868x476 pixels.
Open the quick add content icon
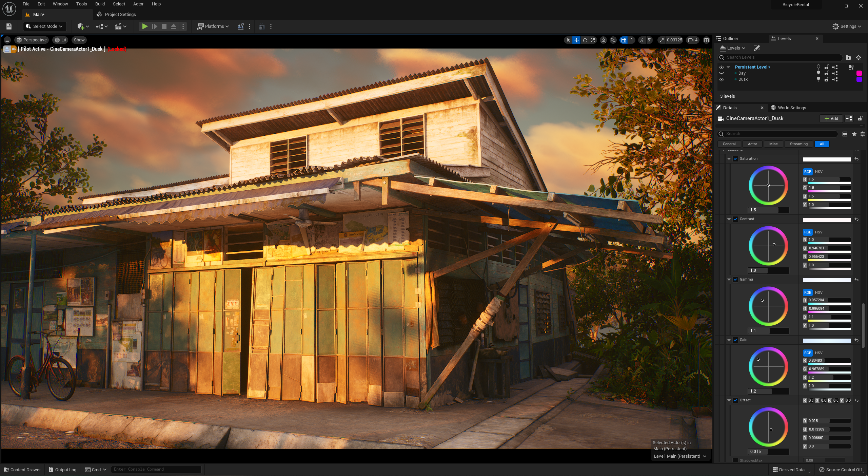tap(81, 26)
